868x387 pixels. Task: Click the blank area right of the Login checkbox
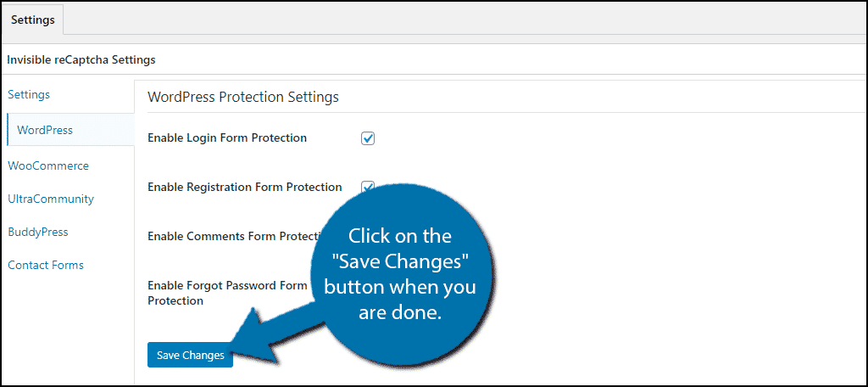click(x=609, y=138)
